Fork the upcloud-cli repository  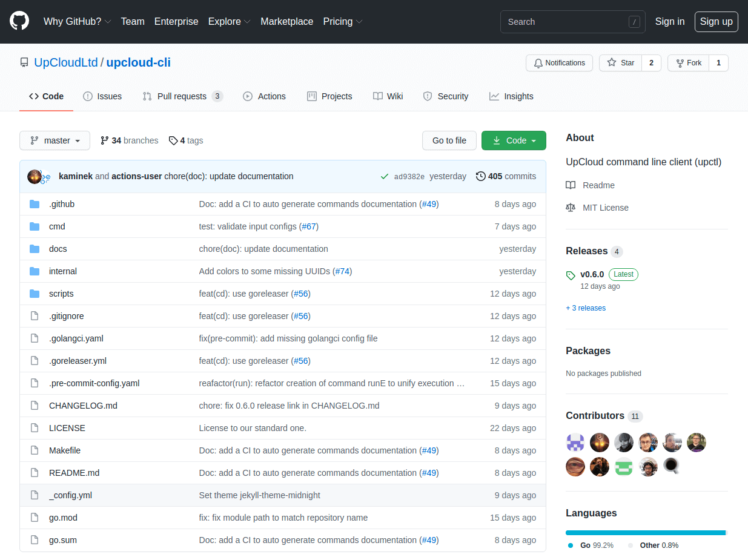point(689,63)
